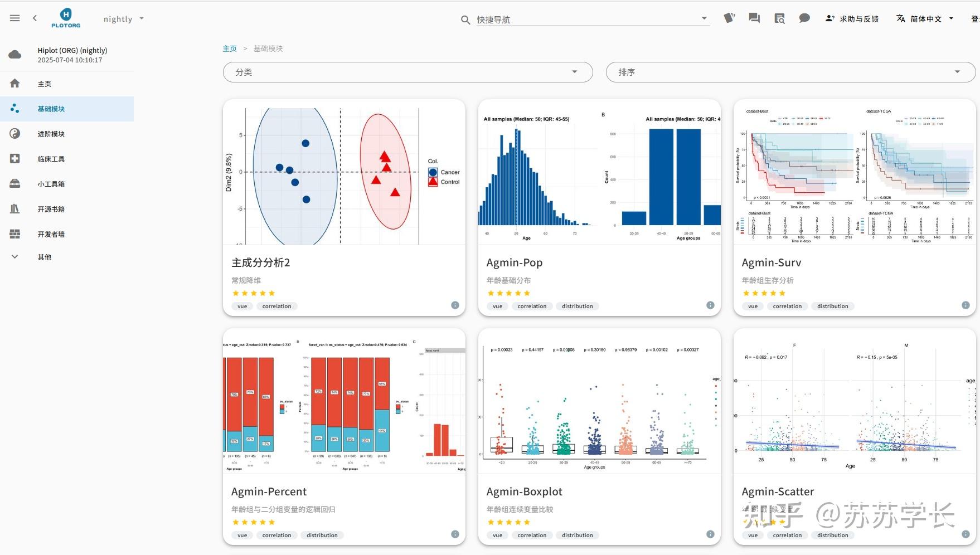Open the 排序 sort dropdown
The height and width of the screenshot is (555, 980).
click(x=790, y=72)
